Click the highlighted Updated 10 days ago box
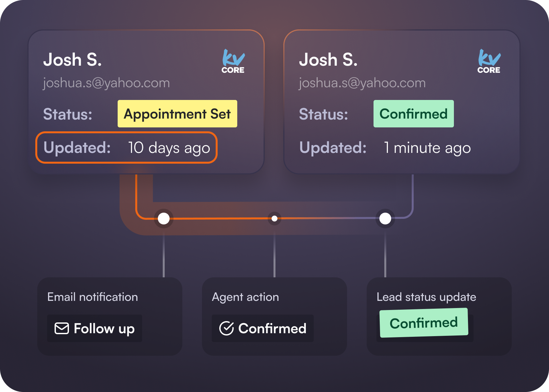549x392 pixels. pyautogui.click(x=126, y=148)
